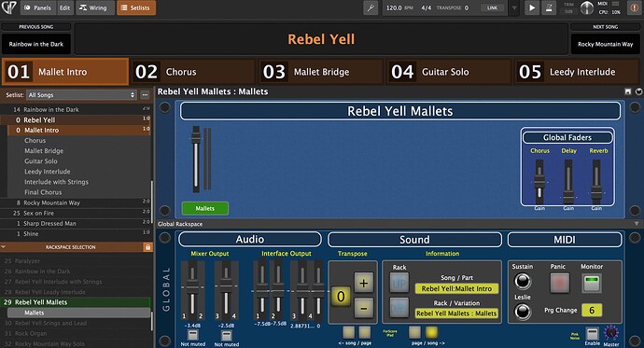Image resolution: width=644 pixels, height=348 pixels.
Task: Switch to the Setlists view
Action: (136, 7)
